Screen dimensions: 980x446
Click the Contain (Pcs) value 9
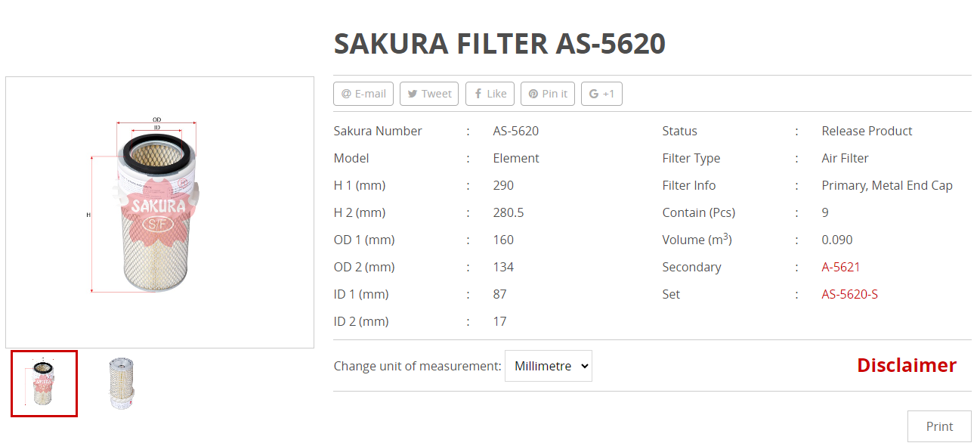(x=825, y=212)
